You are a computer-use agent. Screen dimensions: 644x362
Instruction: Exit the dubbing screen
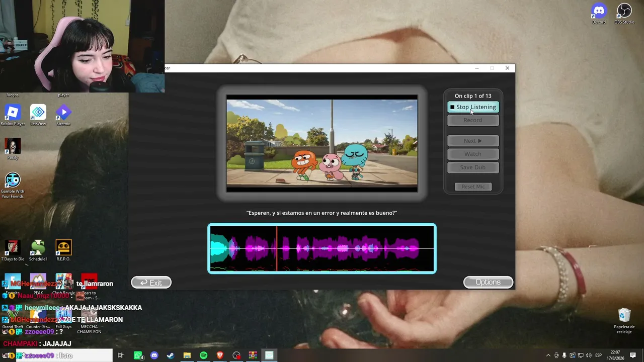point(151,283)
